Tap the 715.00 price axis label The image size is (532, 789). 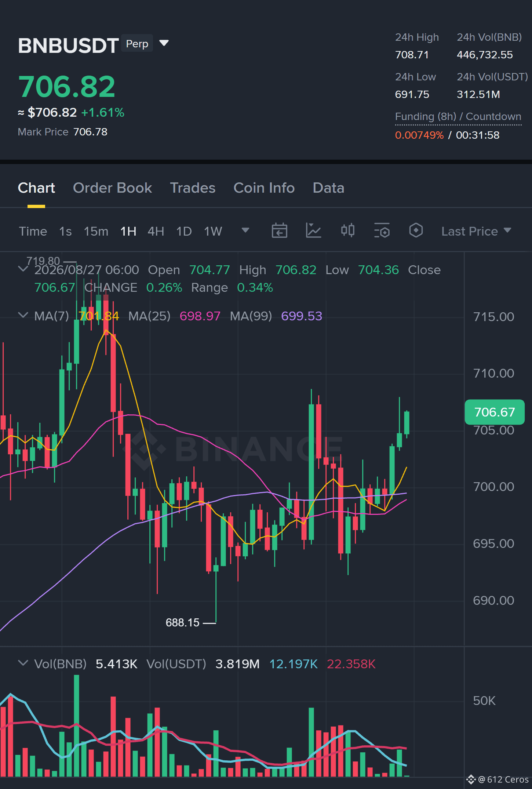coord(493,317)
